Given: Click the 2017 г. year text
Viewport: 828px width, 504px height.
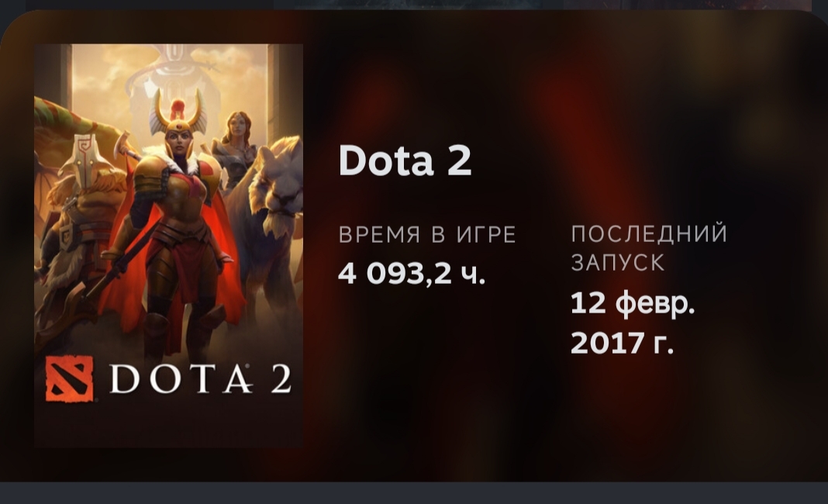Looking at the screenshot, I should click(x=622, y=343).
